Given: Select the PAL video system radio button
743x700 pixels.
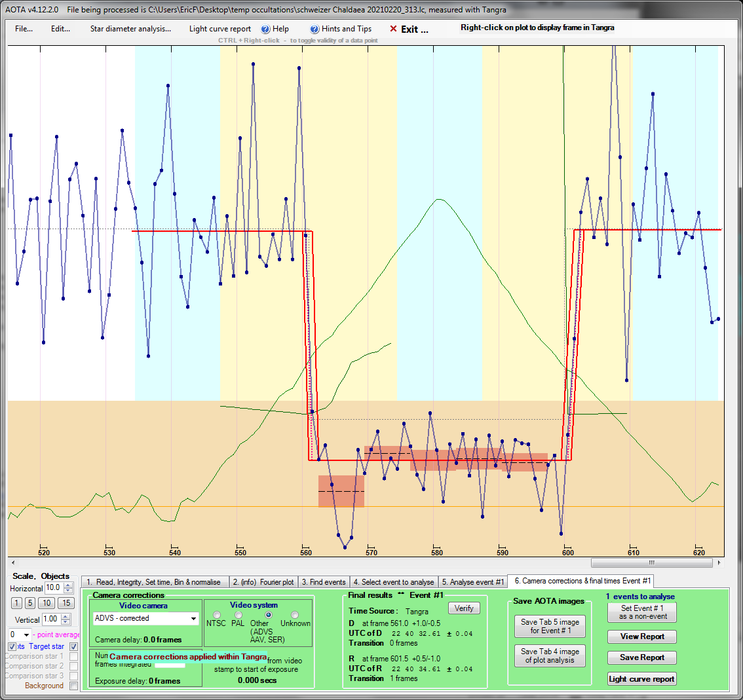Looking at the screenshot, I should coord(238,615).
